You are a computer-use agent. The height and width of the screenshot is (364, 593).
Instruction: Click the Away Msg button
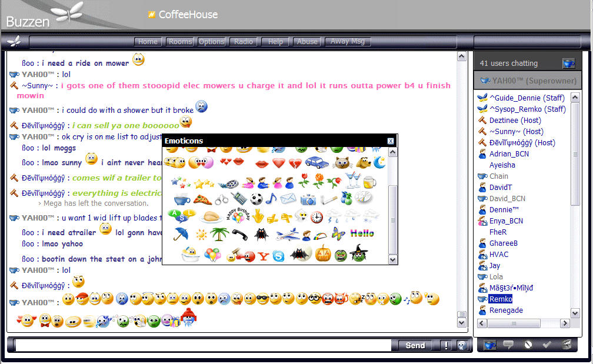[x=348, y=41]
